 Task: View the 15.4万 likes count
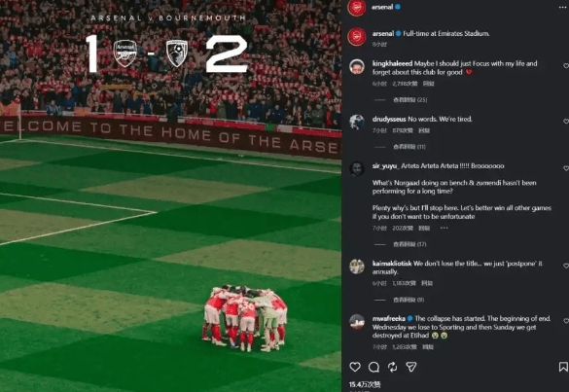point(365,384)
